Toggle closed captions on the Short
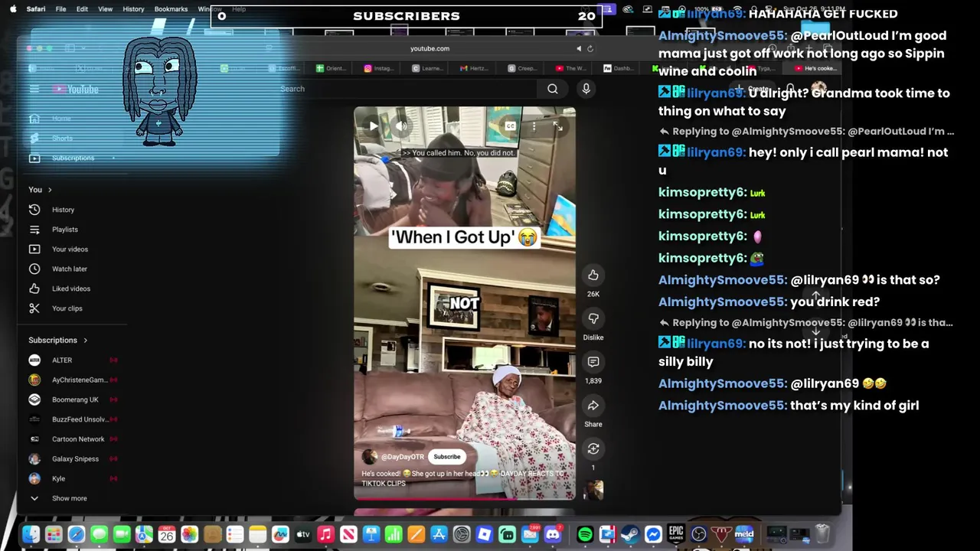The image size is (980, 551). tap(510, 126)
